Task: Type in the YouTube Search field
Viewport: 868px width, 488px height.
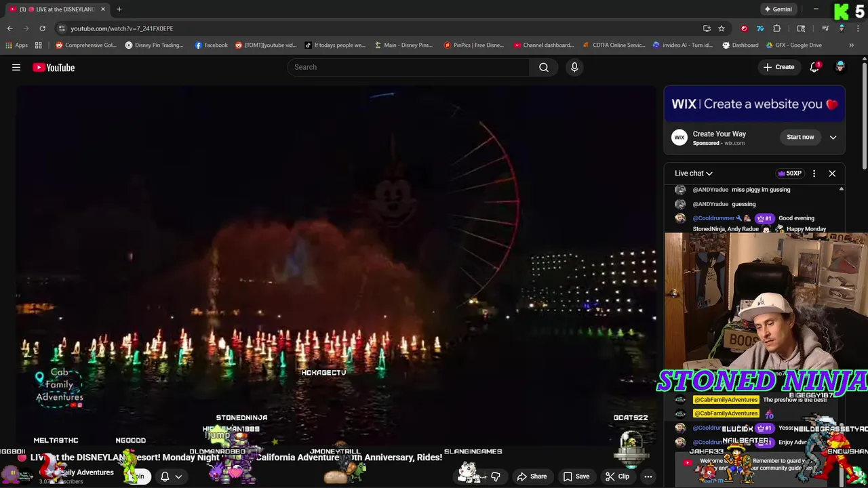Action: click(410, 67)
